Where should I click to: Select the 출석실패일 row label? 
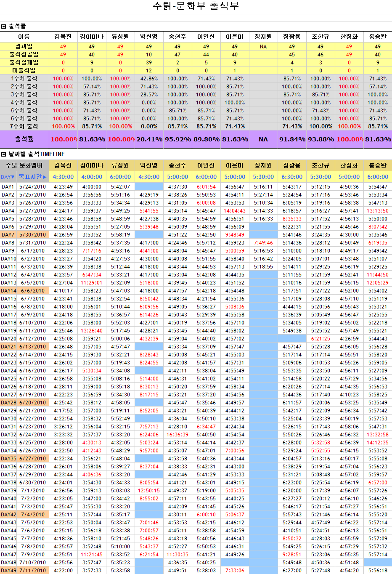pyautogui.click(x=24, y=62)
